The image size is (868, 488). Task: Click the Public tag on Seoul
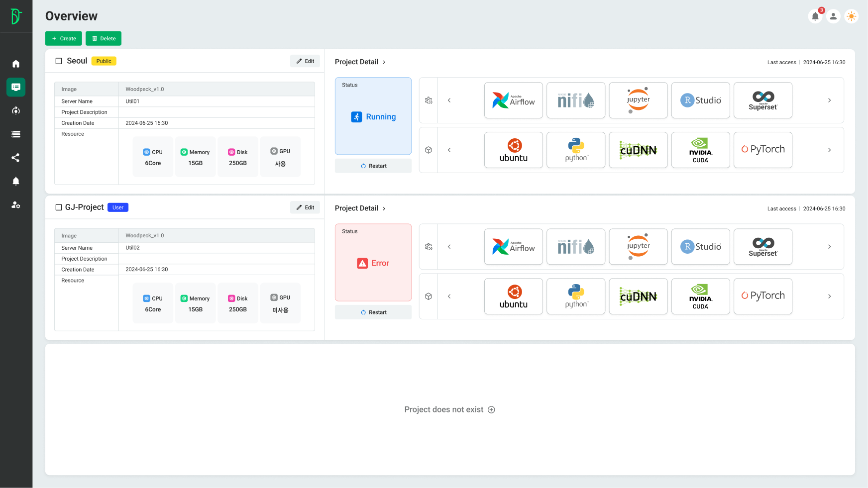(x=104, y=61)
